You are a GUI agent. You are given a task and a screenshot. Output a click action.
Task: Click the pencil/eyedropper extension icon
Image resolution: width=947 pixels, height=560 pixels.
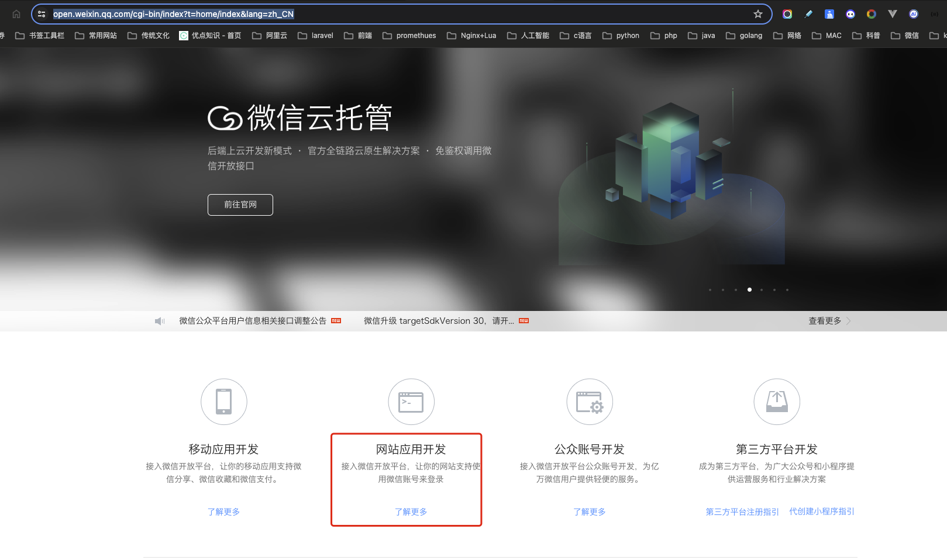808,14
